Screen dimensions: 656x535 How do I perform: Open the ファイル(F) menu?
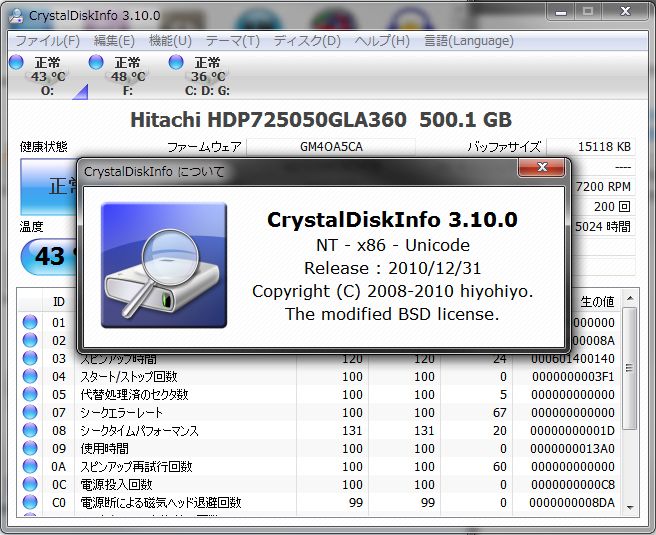[47, 41]
